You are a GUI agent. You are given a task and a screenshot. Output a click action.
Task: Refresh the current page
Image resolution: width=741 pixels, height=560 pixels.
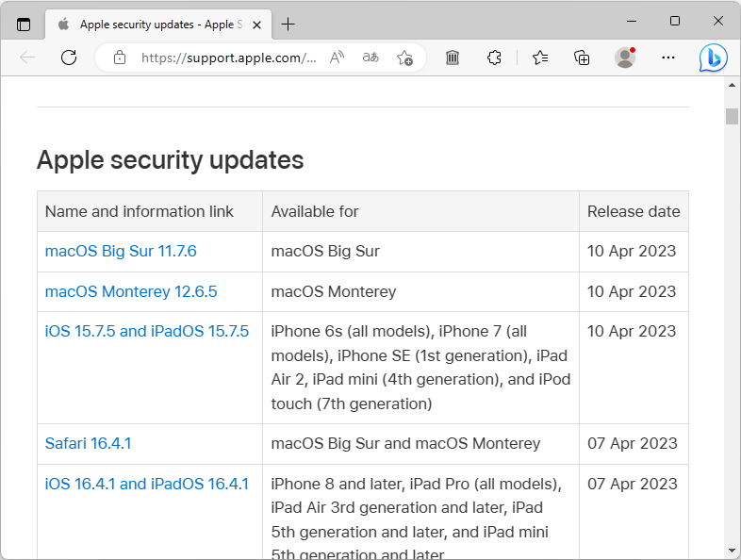click(69, 58)
